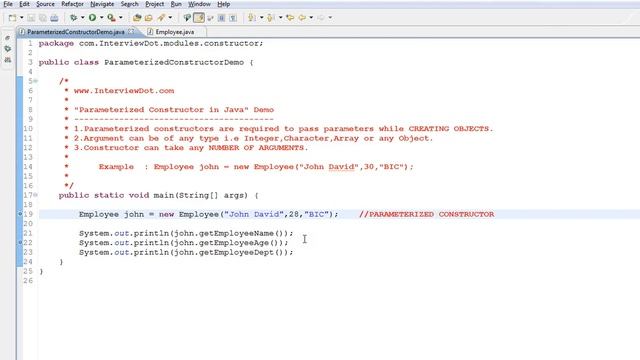Viewport: 640px width, 360px height.
Task: Open the Search menu
Action: pos(129,4)
